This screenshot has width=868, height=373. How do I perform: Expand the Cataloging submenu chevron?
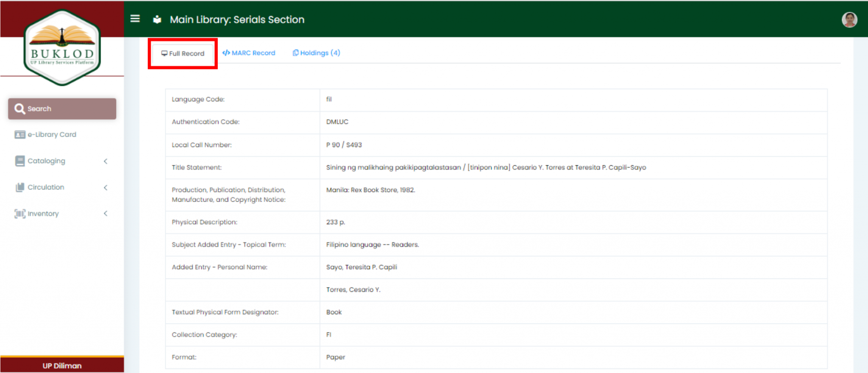click(106, 161)
